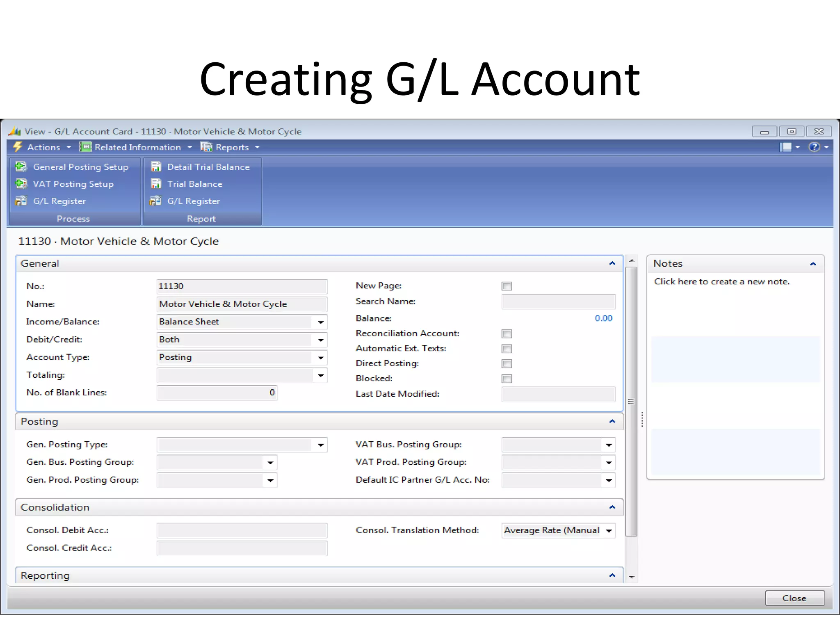Open G/L Register icon under Report
840x630 pixels.
156,201
